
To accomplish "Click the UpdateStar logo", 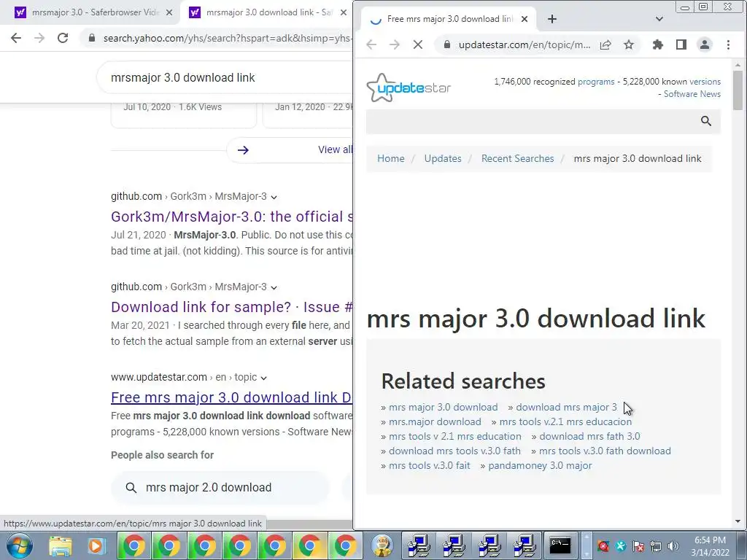I will [x=409, y=87].
